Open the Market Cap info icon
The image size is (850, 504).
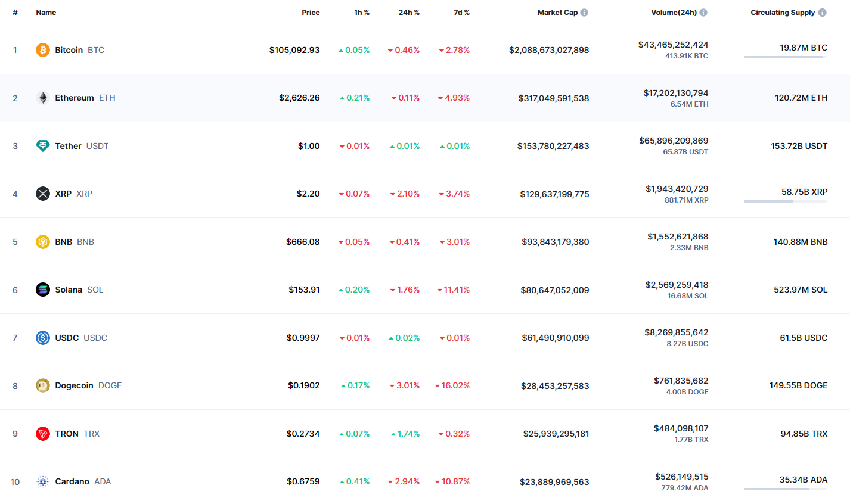pyautogui.click(x=584, y=13)
